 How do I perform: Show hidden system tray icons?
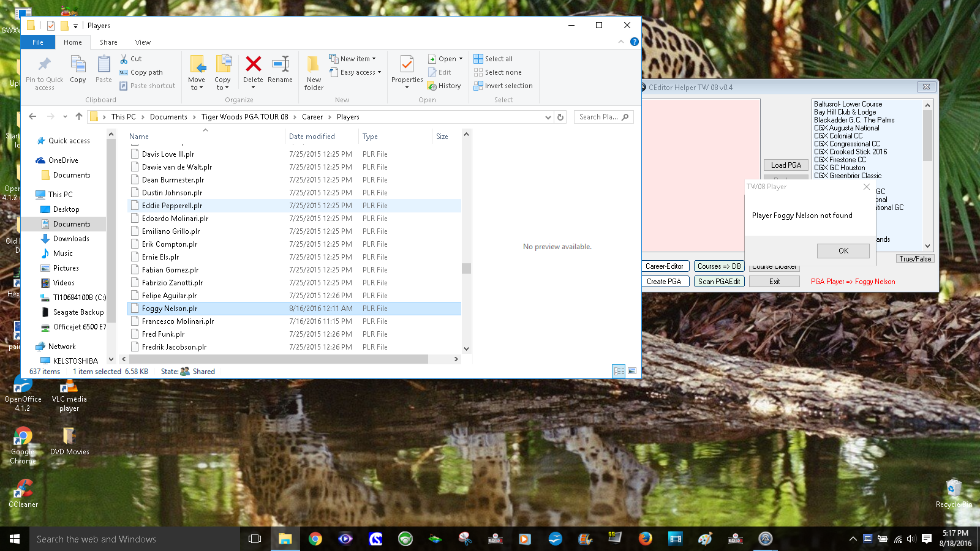853,539
